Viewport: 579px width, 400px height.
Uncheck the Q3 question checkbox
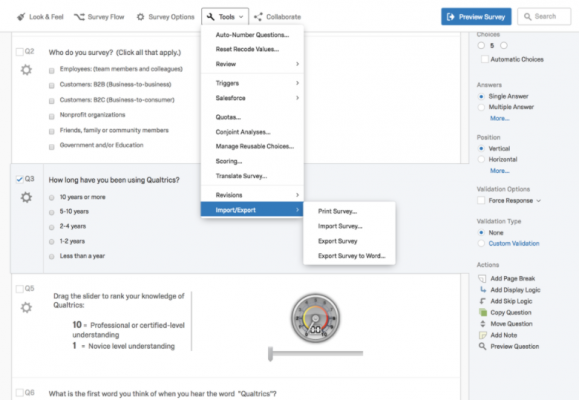(20, 179)
